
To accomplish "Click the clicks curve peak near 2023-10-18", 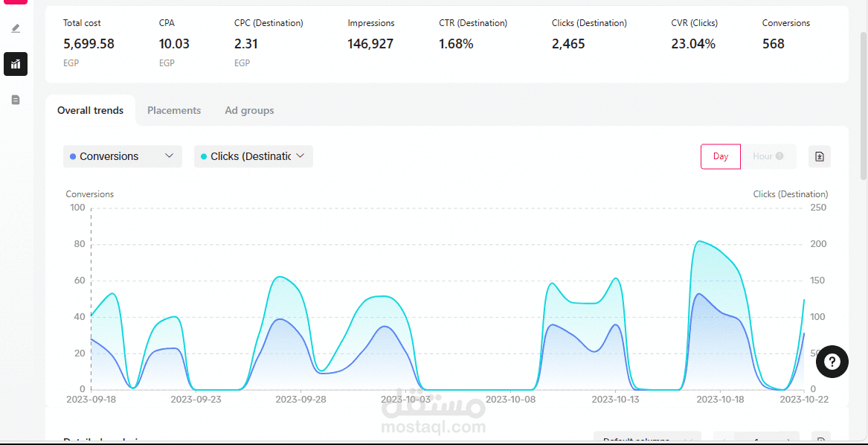I will click(700, 241).
